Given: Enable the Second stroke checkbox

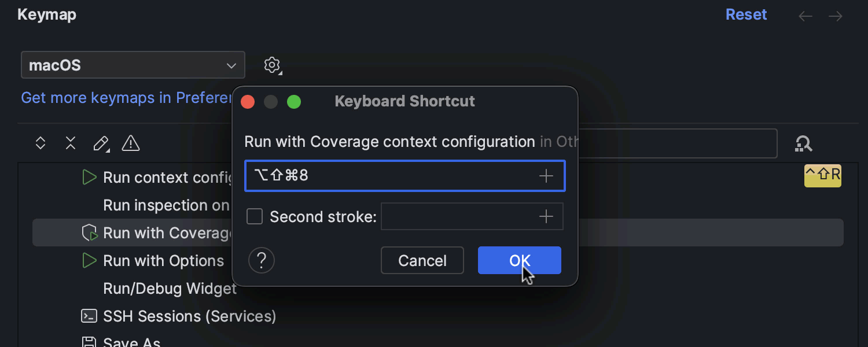Looking at the screenshot, I should [255, 216].
